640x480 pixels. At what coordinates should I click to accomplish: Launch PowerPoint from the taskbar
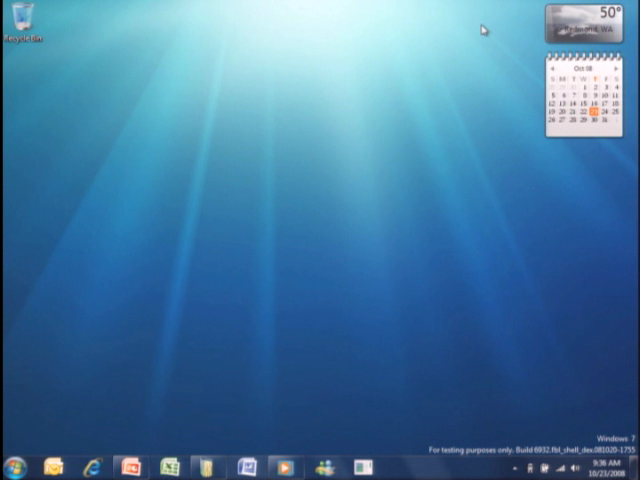[130, 467]
